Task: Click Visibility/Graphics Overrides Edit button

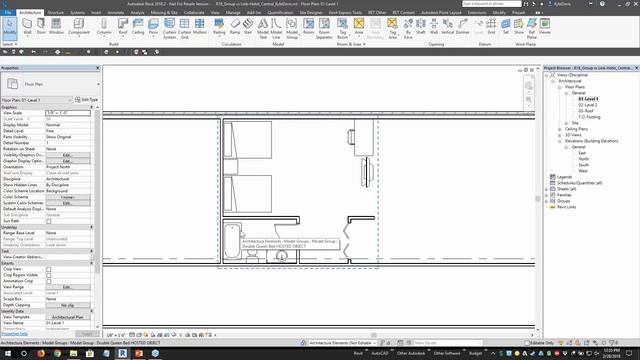Action: tap(68, 155)
